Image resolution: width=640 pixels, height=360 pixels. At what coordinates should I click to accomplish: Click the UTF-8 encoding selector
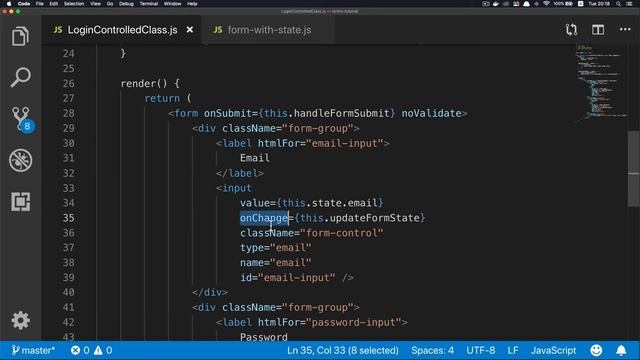pyautogui.click(x=480, y=350)
